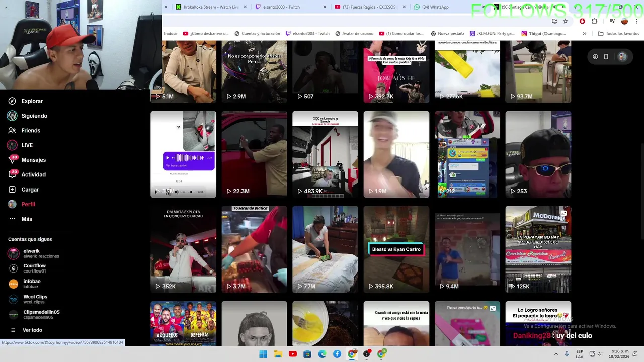Switch to elsanto2003 - Twitch tab
This screenshot has width=644, height=362.
[x=277, y=7]
